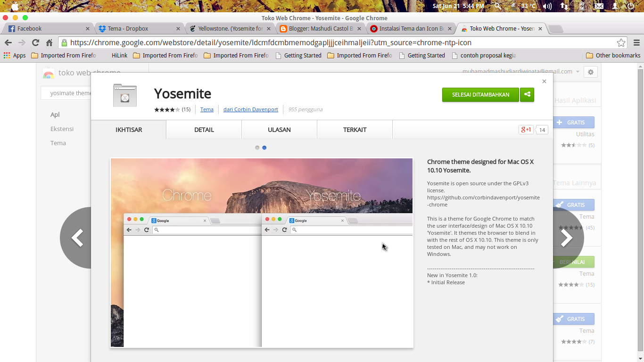Click the browser back arrow

8,42
